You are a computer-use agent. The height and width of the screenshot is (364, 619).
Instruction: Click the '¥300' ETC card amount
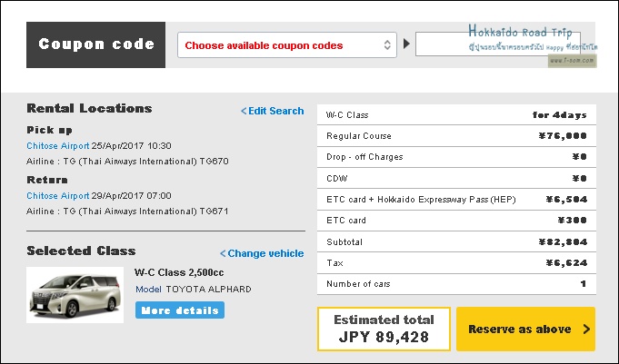[x=573, y=221]
